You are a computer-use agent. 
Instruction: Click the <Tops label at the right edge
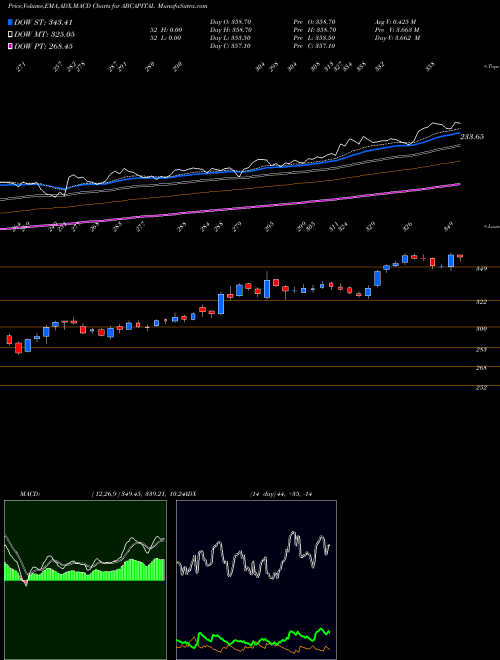(x=492, y=67)
